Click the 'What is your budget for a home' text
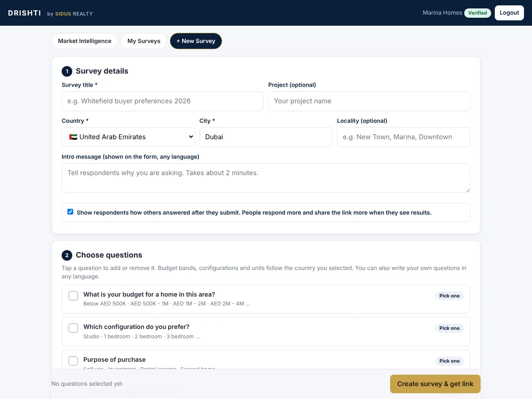532x399 pixels. [x=149, y=294]
